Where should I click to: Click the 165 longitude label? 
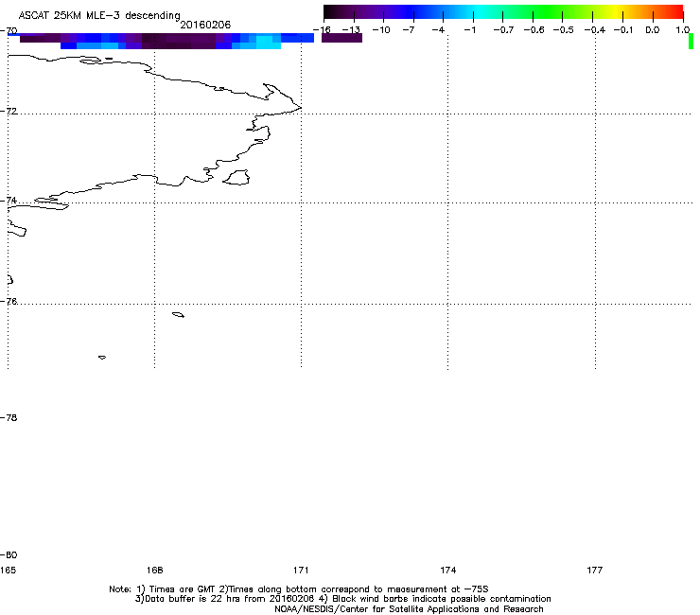(8, 570)
